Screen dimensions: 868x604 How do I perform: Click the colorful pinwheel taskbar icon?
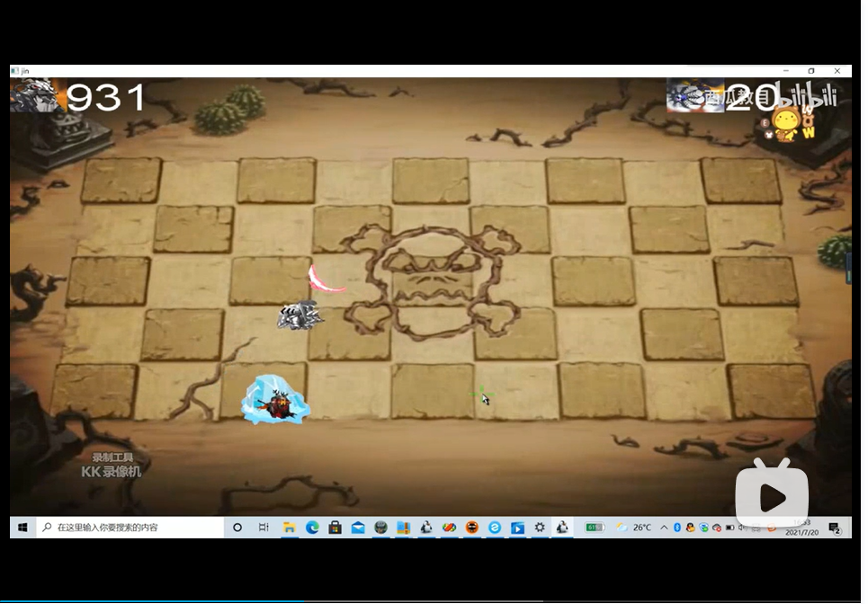pos(449,528)
